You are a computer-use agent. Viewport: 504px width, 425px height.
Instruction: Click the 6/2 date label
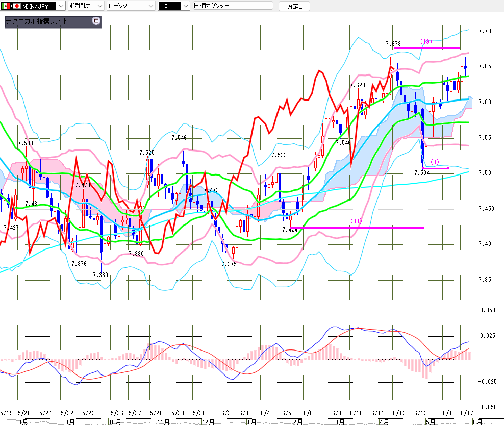click(225, 413)
